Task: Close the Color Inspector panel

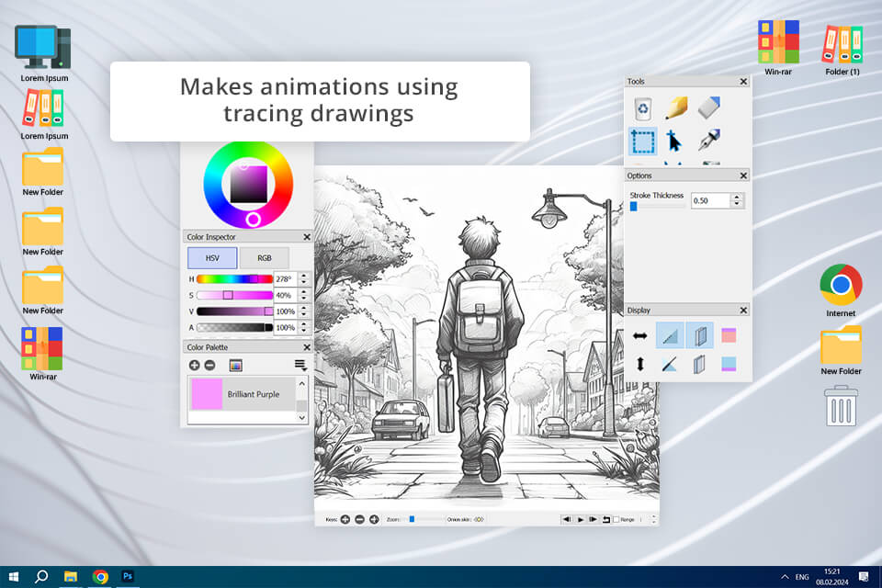Action: (307, 237)
